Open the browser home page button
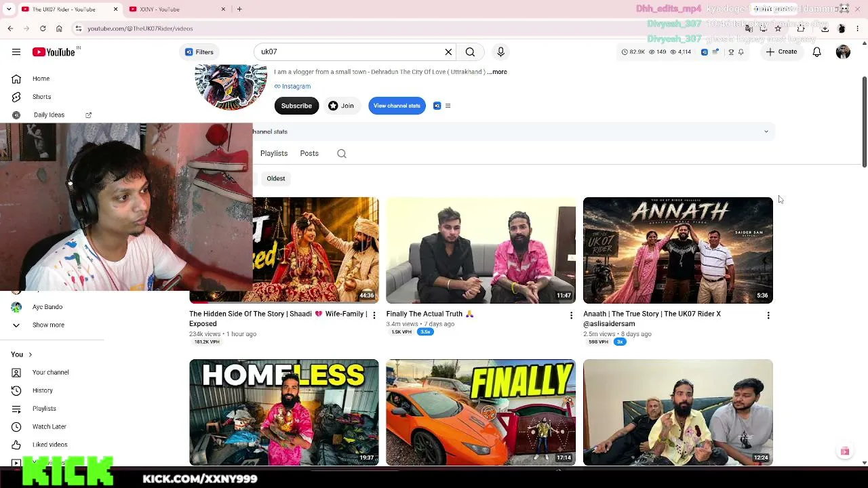 pyautogui.click(x=59, y=28)
